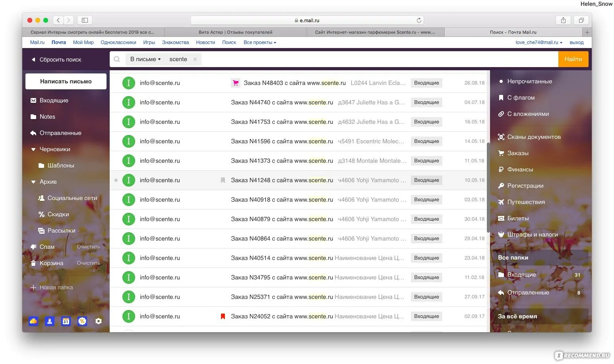Click Очистить next to Спам
Viewport: 614px width, 364px height.
click(89, 247)
